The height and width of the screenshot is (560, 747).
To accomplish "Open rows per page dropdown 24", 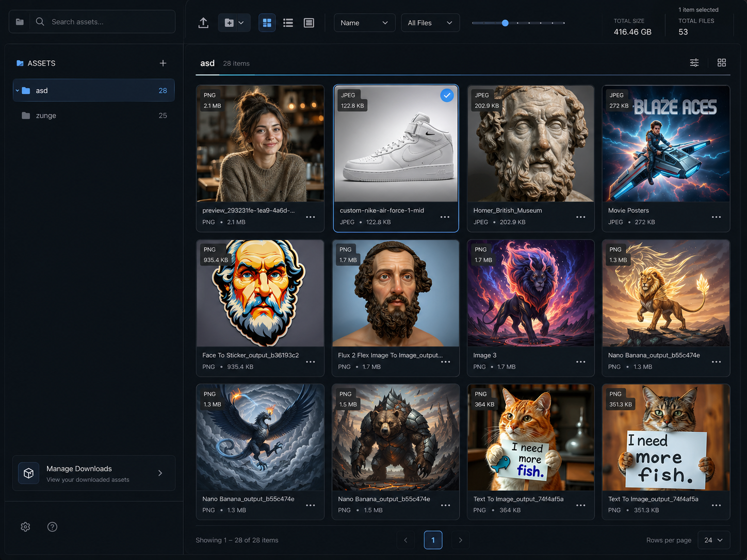I will click(714, 540).
